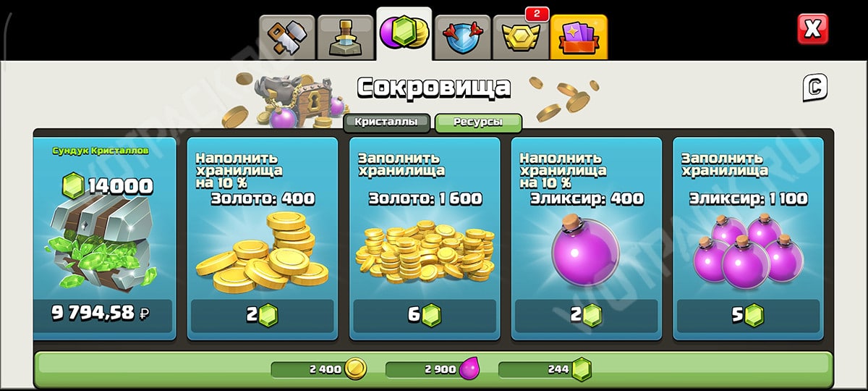Open the defense tower shop tab
This screenshot has width=868, height=391.
(x=346, y=37)
